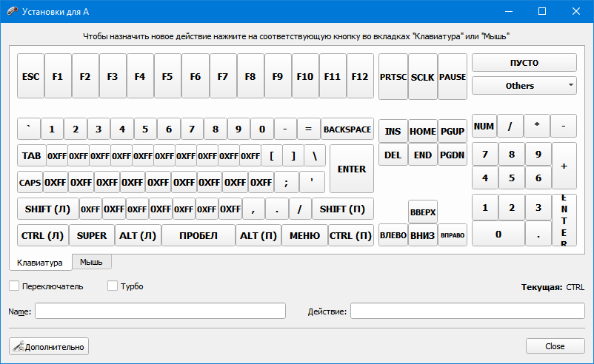Select the PRTSC key on virtual keyboard
Viewport: 594px width, 364px height.
[393, 77]
